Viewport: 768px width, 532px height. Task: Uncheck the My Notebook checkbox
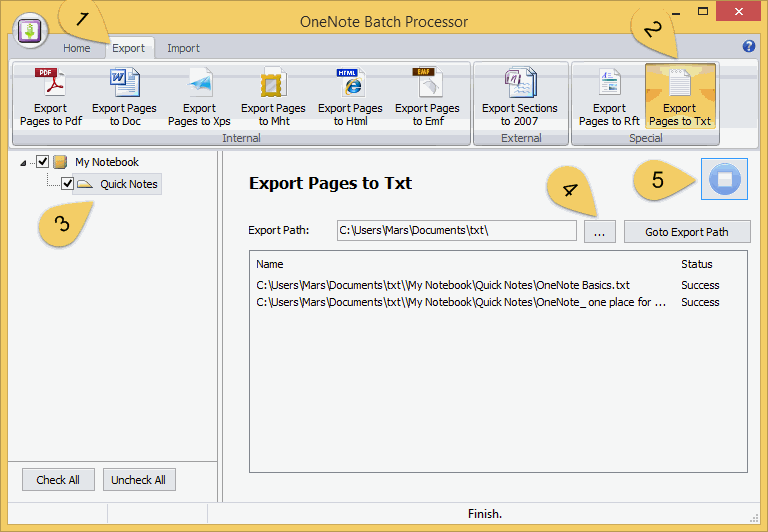click(43, 161)
